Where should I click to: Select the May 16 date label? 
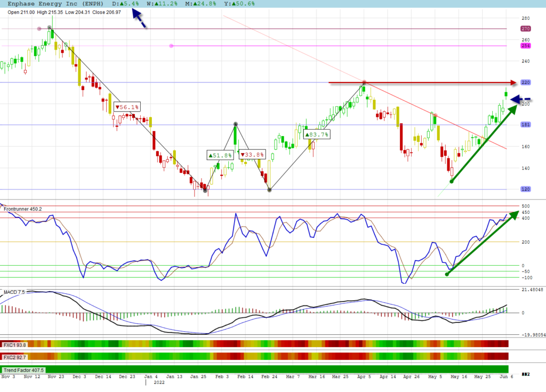459,377
